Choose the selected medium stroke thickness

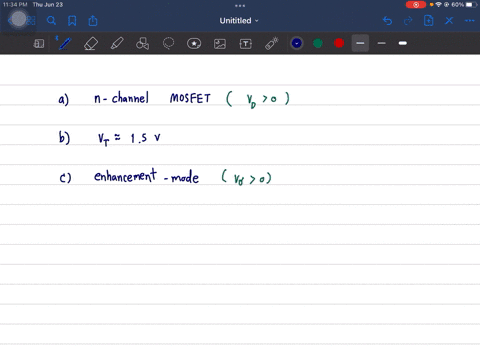(360, 43)
